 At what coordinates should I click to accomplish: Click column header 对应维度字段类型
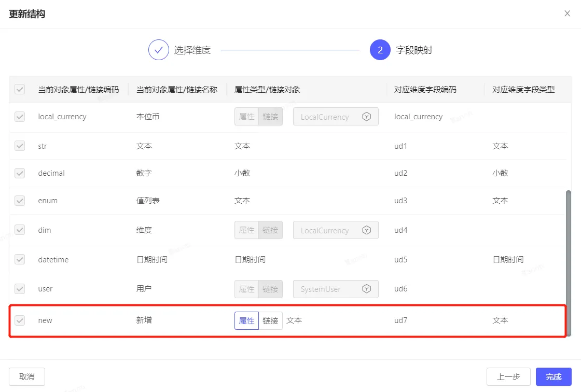coord(523,89)
